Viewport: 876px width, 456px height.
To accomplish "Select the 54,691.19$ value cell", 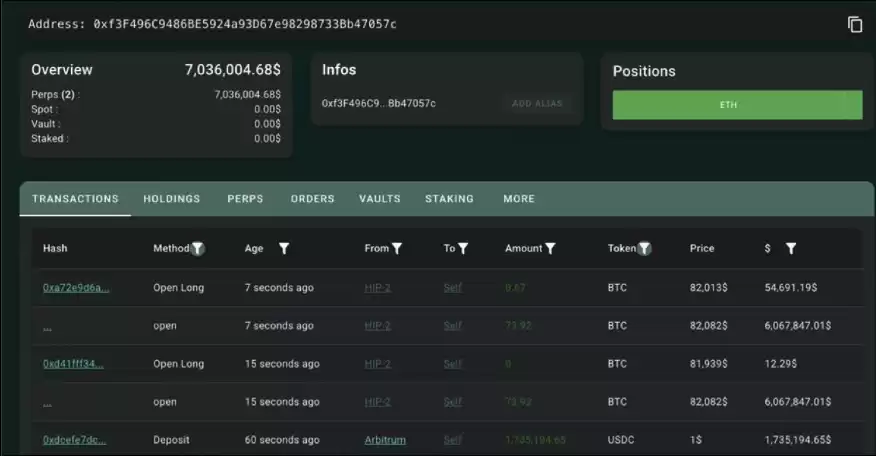I will click(791, 288).
